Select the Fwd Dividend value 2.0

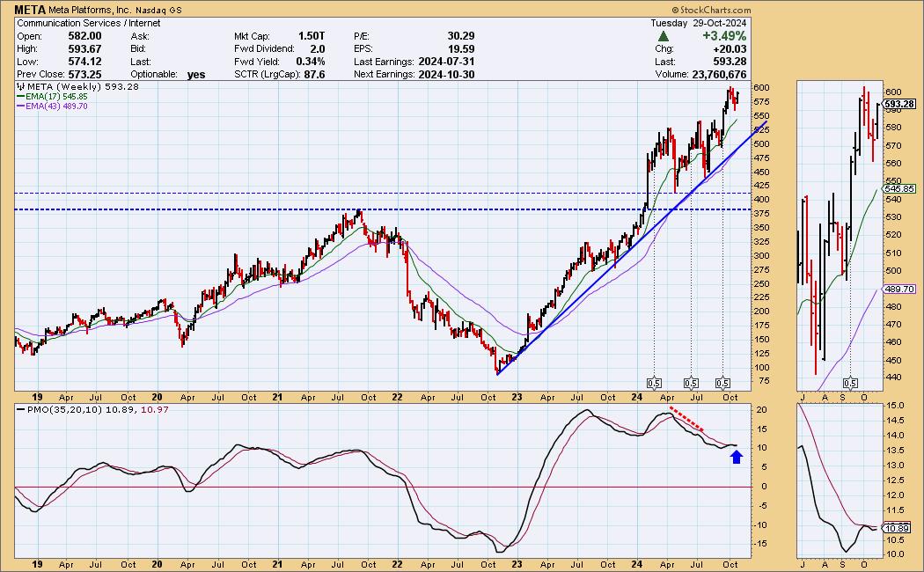point(318,49)
